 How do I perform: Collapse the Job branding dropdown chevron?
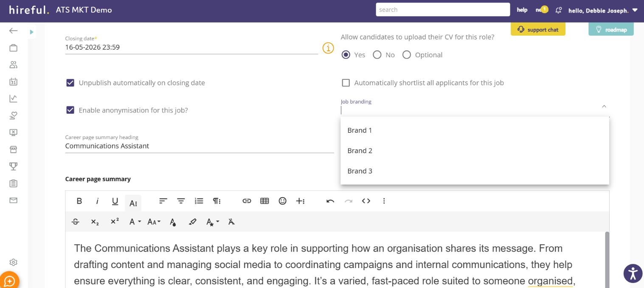tap(604, 106)
